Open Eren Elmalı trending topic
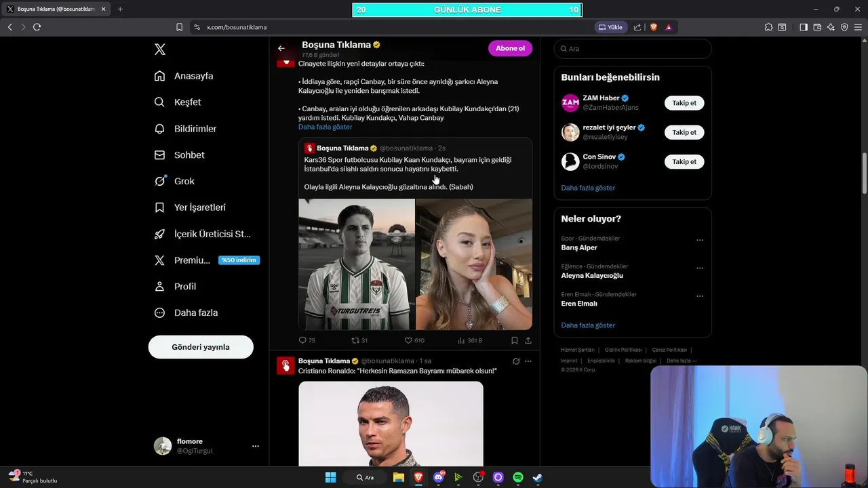The width and height of the screenshot is (868, 488). [x=579, y=304]
